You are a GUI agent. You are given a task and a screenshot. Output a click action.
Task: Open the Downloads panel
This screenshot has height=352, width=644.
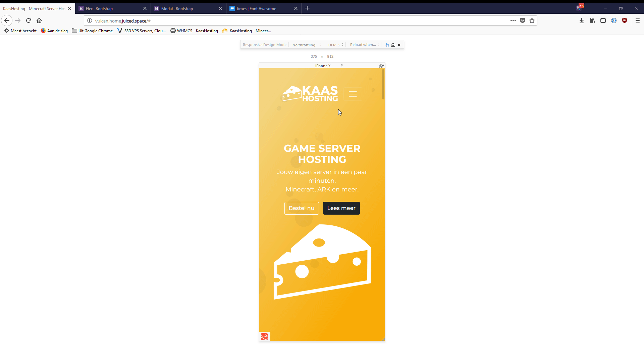[x=582, y=21]
